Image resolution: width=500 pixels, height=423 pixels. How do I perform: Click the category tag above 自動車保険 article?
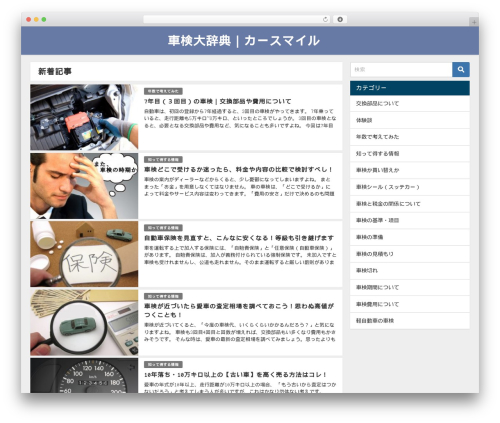[x=163, y=228]
